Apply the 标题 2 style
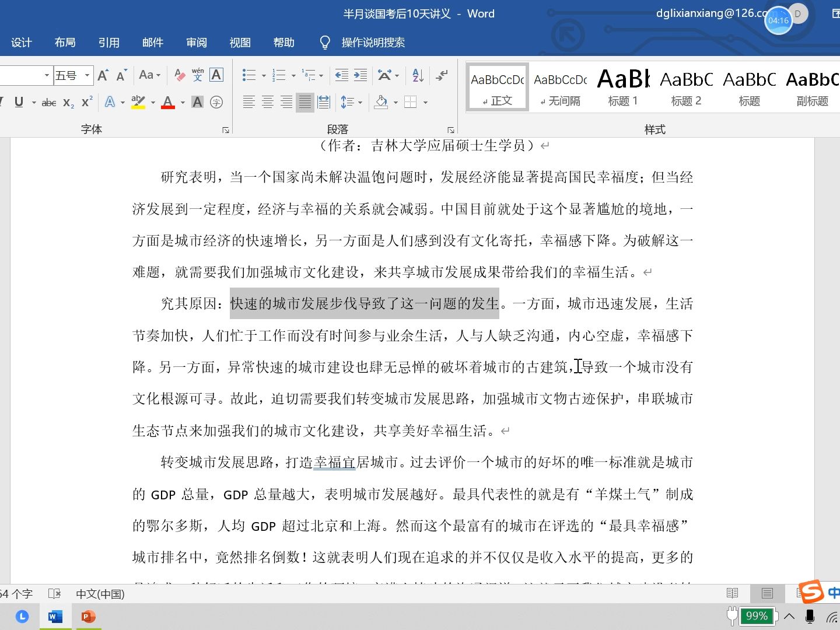 click(x=686, y=87)
